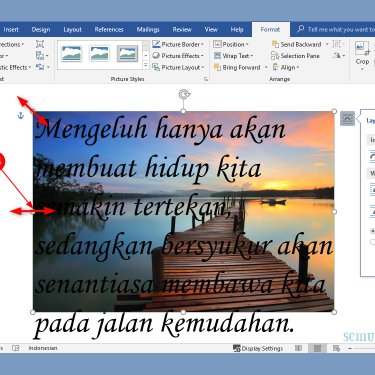The height and width of the screenshot is (375, 375).
Task: Switch to the View tab
Action: [211, 30]
